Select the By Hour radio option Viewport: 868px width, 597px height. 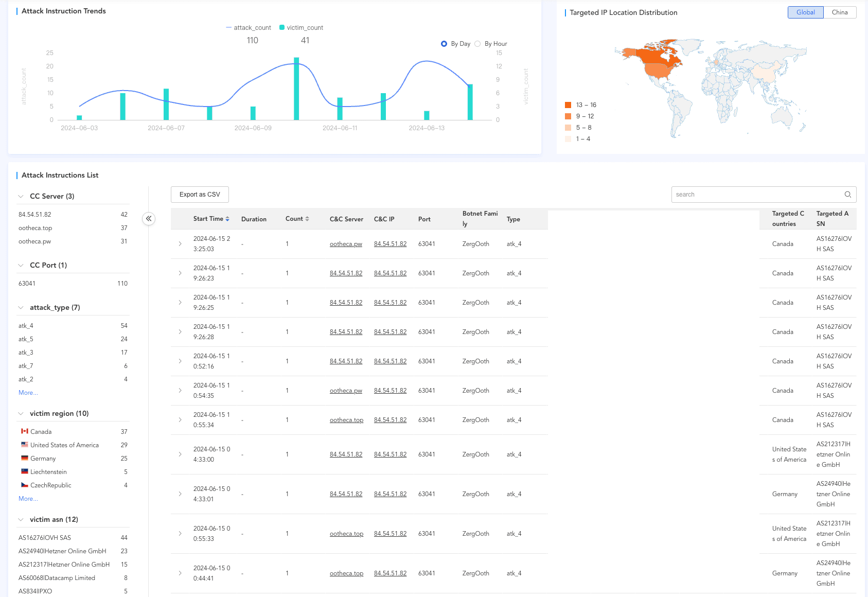coord(477,44)
